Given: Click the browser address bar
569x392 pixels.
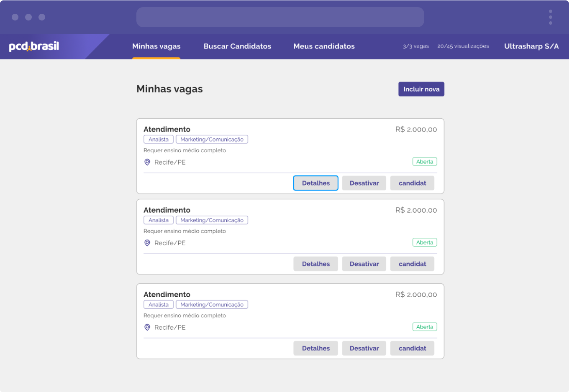Looking at the screenshot, I should tap(280, 17).
